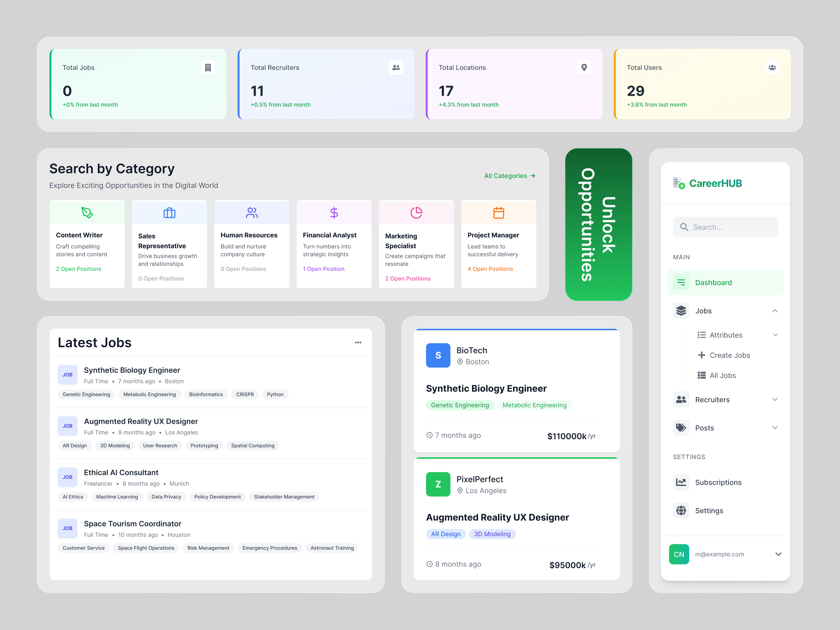Click the recruiters people icon on Total Recruiters card
Viewport: 840px width, 630px height.
point(396,68)
